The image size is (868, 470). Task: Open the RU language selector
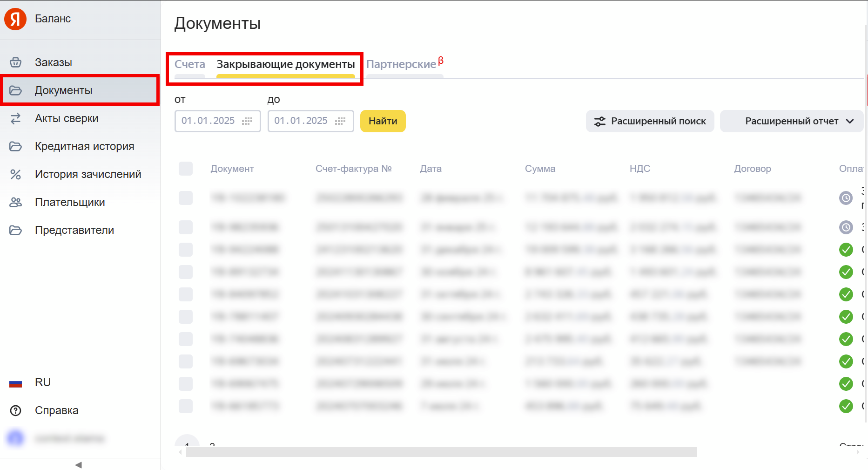42,382
